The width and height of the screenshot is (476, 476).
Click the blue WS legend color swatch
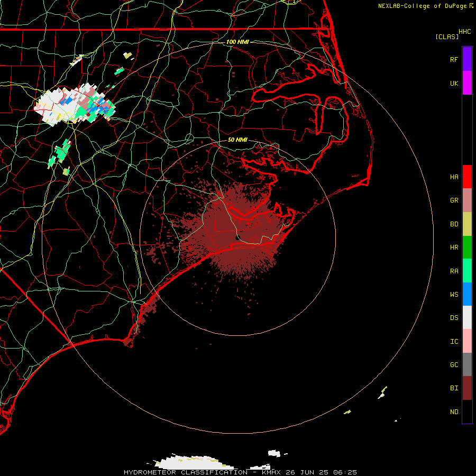click(x=467, y=294)
